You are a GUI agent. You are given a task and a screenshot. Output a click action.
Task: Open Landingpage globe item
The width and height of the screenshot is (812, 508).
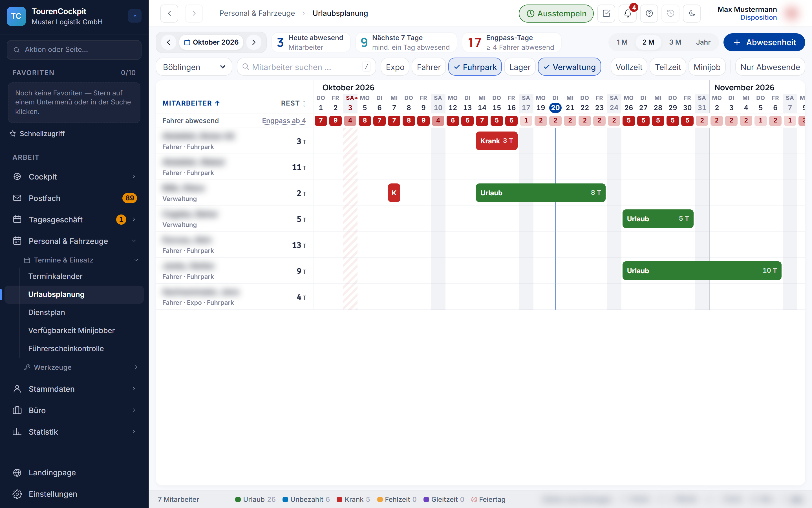[74, 472]
